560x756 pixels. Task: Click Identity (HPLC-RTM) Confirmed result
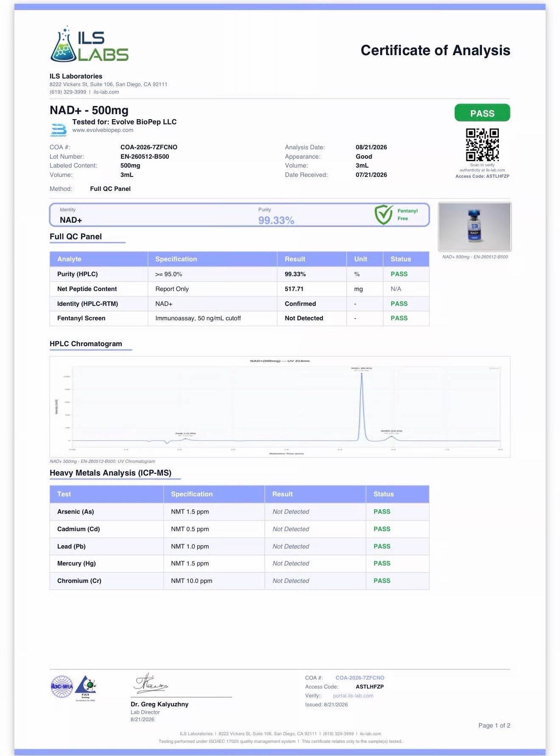click(300, 304)
